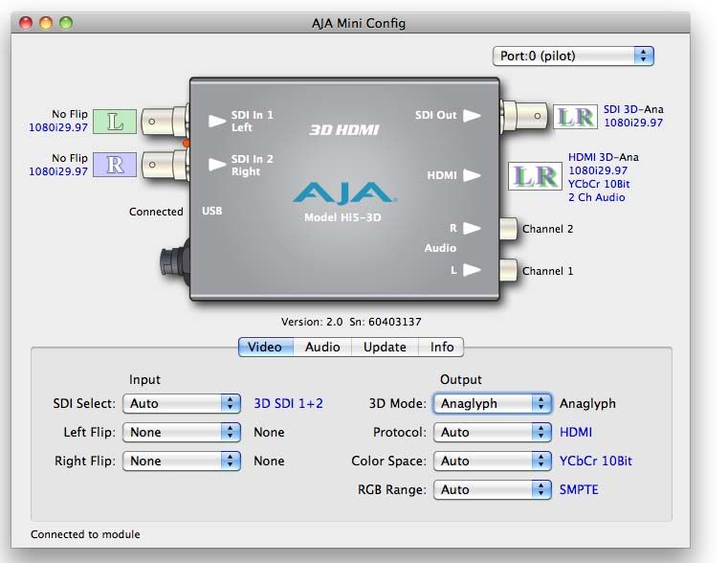The height and width of the screenshot is (563, 728).
Task: Click the SDI In 2 Right arrow
Action: (217, 165)
